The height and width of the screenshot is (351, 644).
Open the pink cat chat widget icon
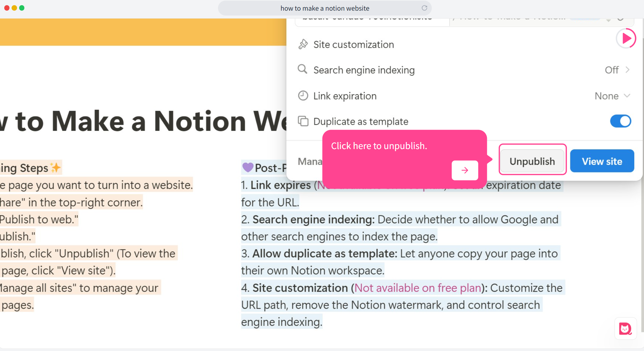tap(625, 328)
